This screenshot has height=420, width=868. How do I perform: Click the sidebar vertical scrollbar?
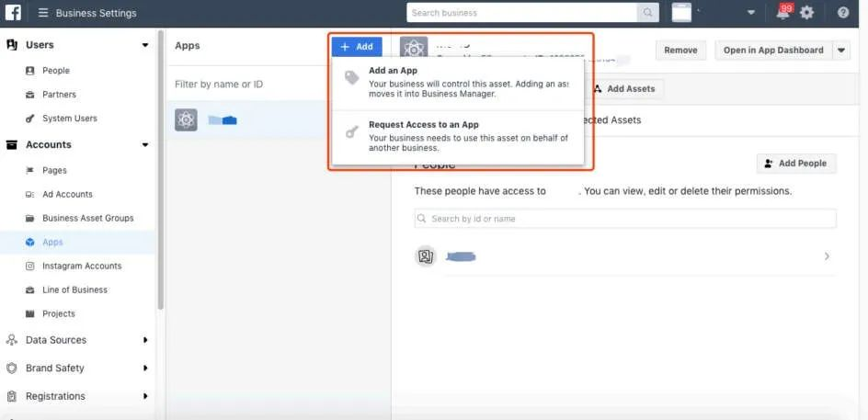tap(161, 169)
